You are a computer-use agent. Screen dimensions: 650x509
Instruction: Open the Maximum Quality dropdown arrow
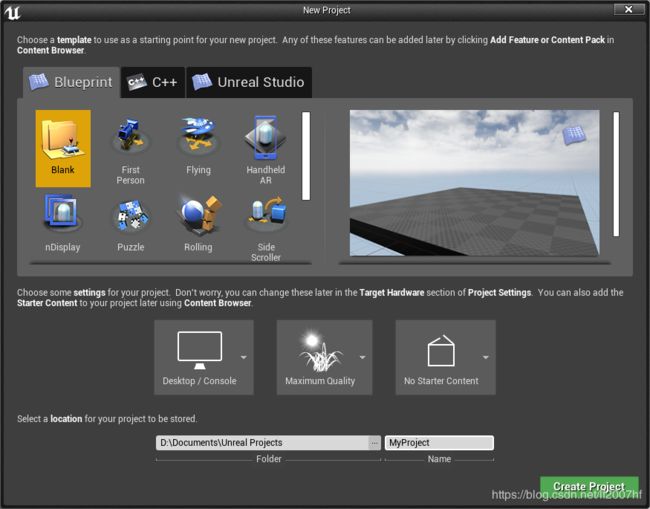(363, 357)
